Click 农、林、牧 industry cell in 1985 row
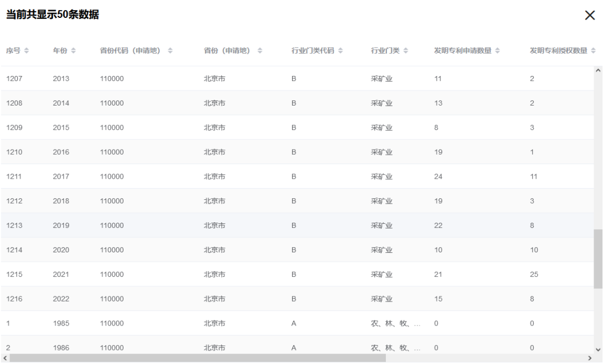This screenshot has height=364, width=603. 396,323
